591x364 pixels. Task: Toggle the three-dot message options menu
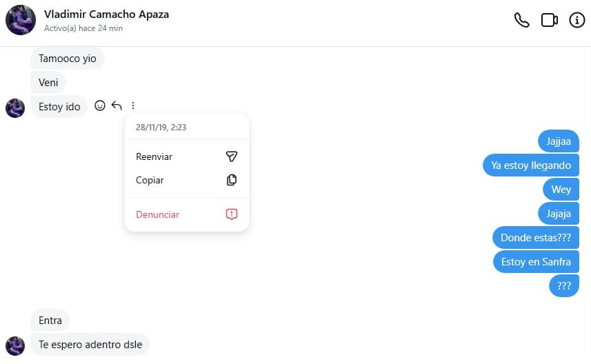click(133, 105)
